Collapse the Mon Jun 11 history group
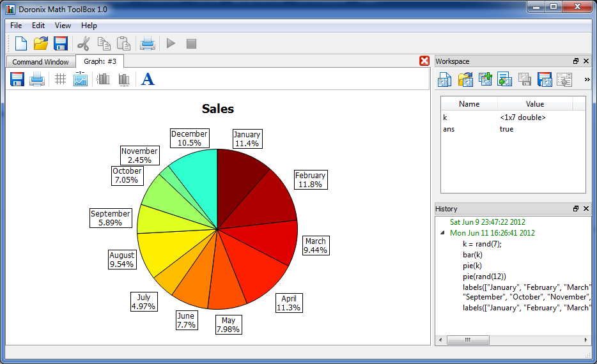This screenshot has width=597, height=364. 442,233
